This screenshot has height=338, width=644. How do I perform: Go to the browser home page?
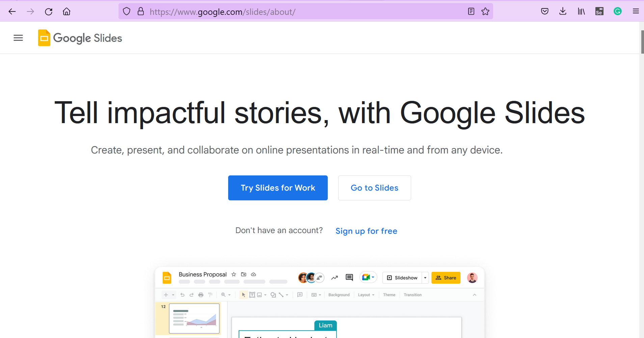pyautogui.click(x=66, y=12)
